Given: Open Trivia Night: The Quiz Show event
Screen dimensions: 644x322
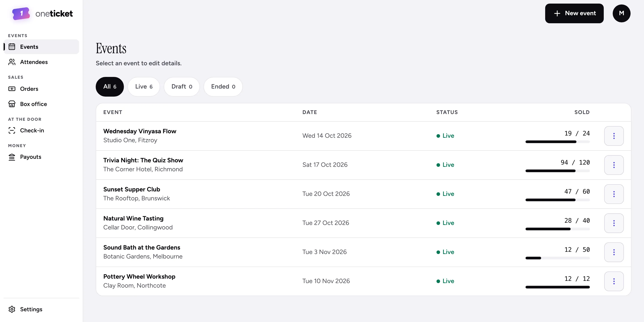Looking at the screenshot, I should (143, 160).
